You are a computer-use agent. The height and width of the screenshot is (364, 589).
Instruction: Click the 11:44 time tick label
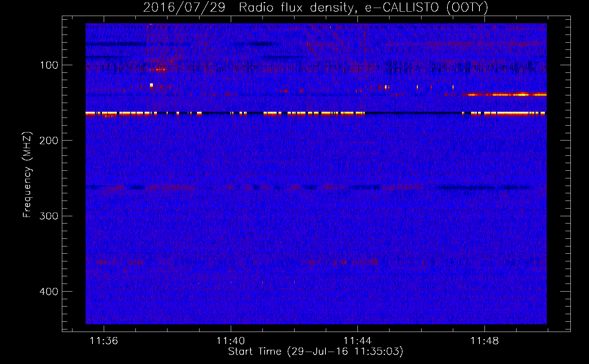pyautogui.click(x=358, y=341)
